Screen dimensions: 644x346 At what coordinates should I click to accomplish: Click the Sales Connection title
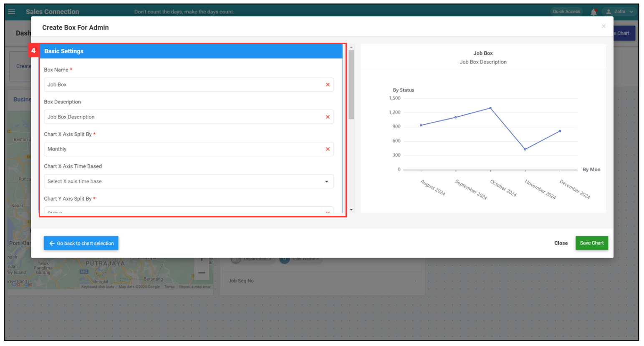point(52,12)
